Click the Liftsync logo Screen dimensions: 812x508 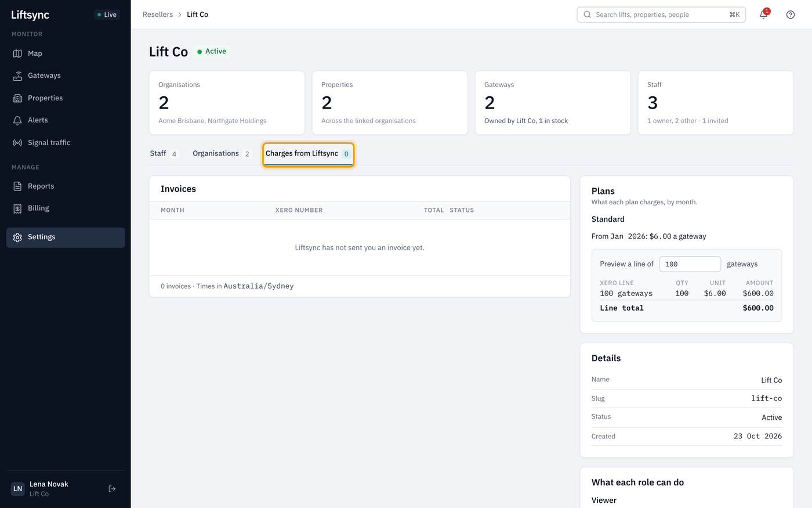pos(30,15)
